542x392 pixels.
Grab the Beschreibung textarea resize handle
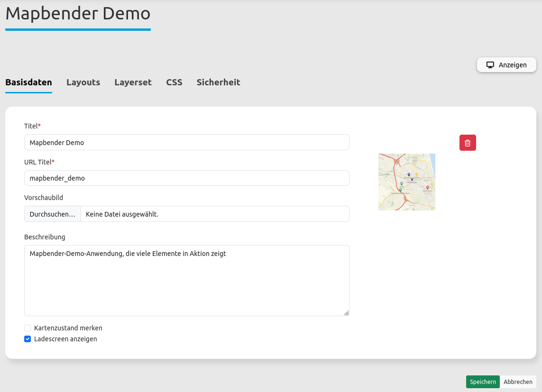click(x=346, y=313)
